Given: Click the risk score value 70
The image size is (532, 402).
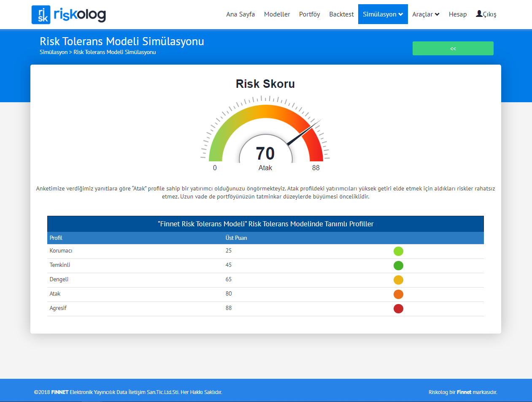Looking at the screenshot, I should pyautogui.click(x=265, y=154).
